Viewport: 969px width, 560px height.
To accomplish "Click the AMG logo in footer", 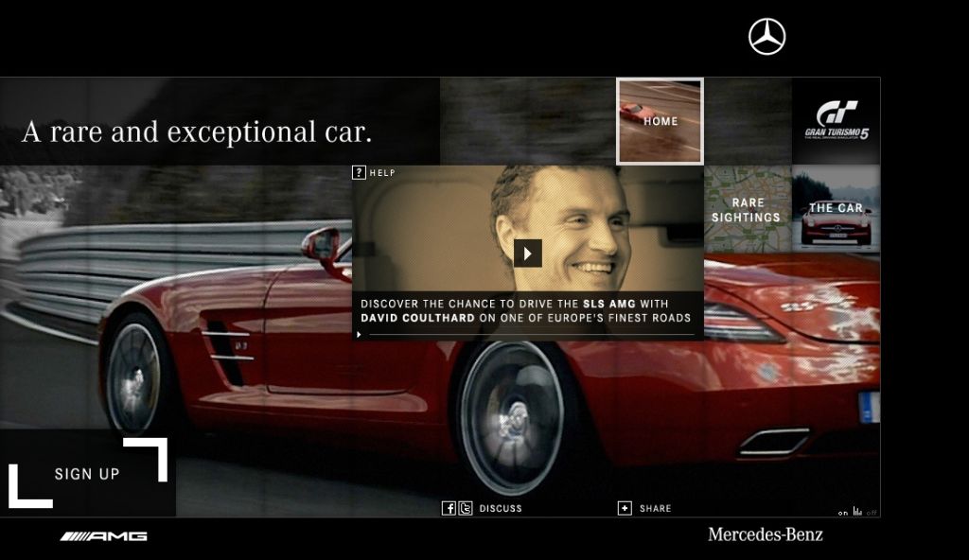I will pos(104,536).
